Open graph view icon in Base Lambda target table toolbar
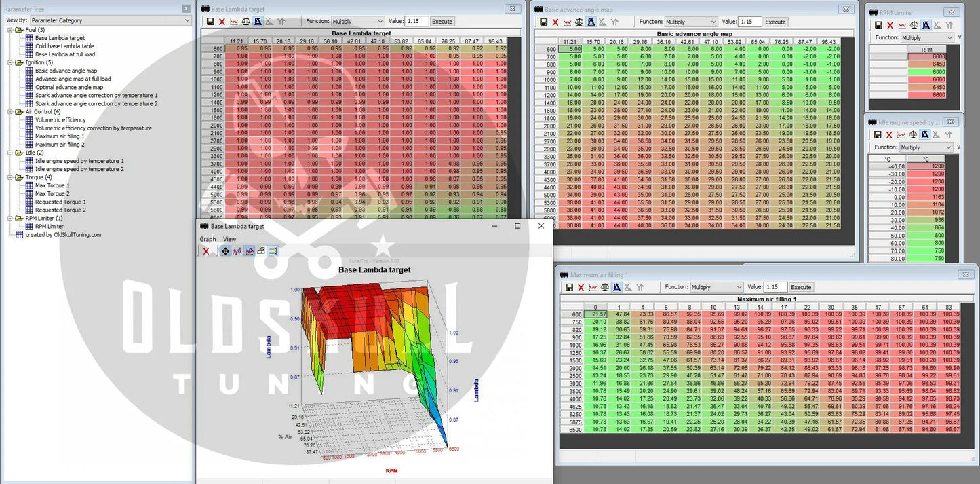 point(234,22)
